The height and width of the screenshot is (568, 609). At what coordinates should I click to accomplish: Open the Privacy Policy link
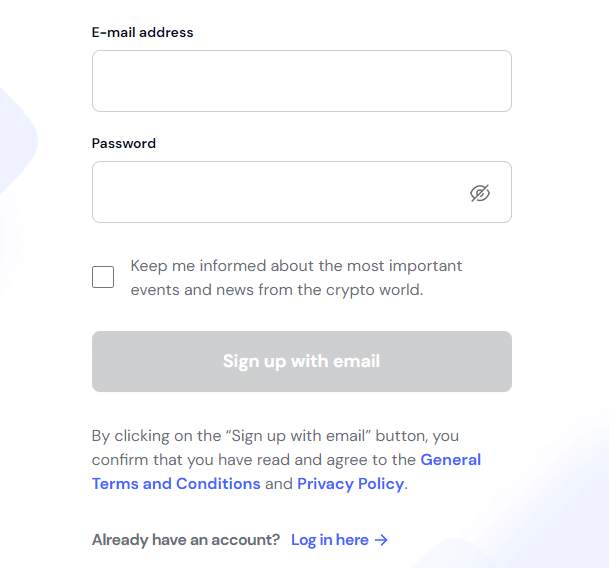(x=350, y=484)
